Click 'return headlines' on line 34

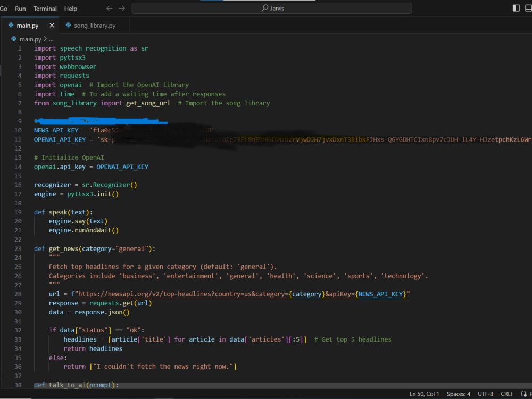pos(93,348)
